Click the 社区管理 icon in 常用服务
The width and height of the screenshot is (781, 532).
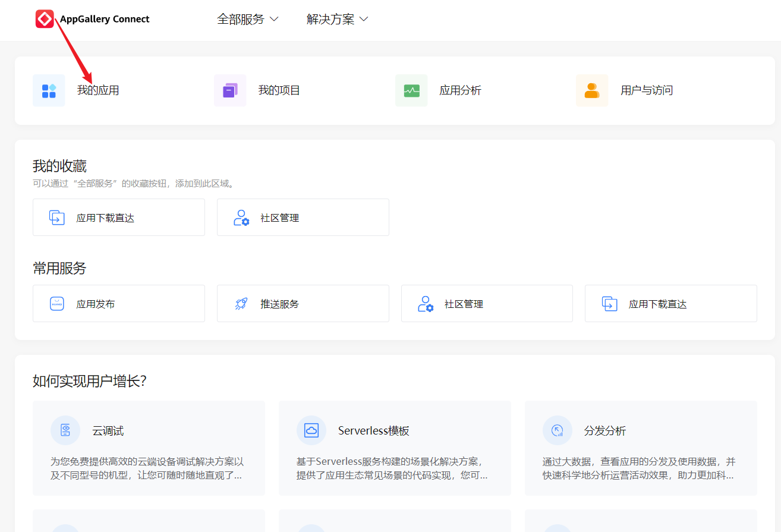click(425, 304)
